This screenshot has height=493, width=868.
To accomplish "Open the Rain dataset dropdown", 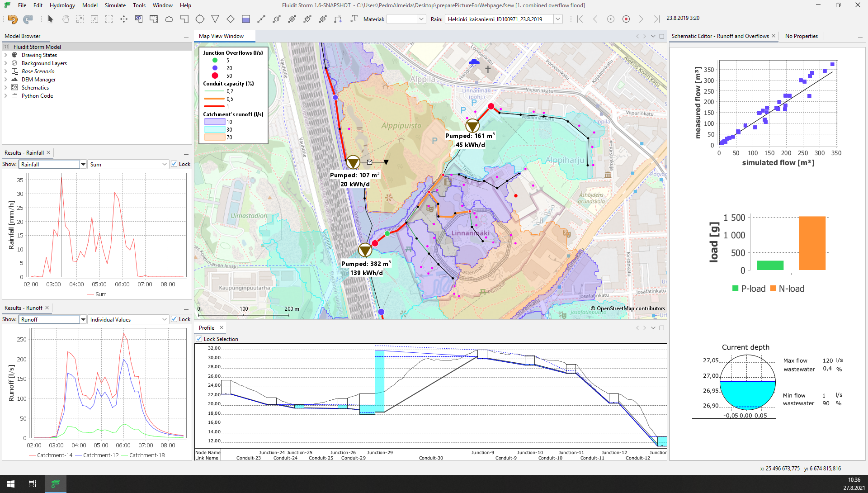I will pos(557,19).
